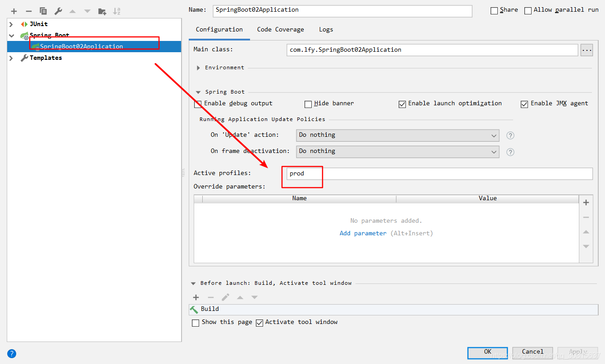The image size is (605, 364).
Task: Browse main class with ellipsis button
Action: [587, 50]
